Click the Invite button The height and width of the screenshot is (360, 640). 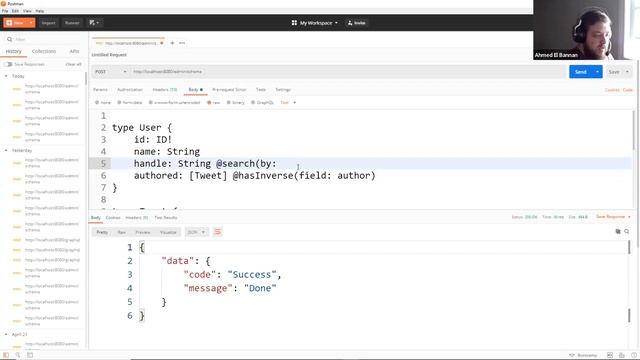point(356,23)
